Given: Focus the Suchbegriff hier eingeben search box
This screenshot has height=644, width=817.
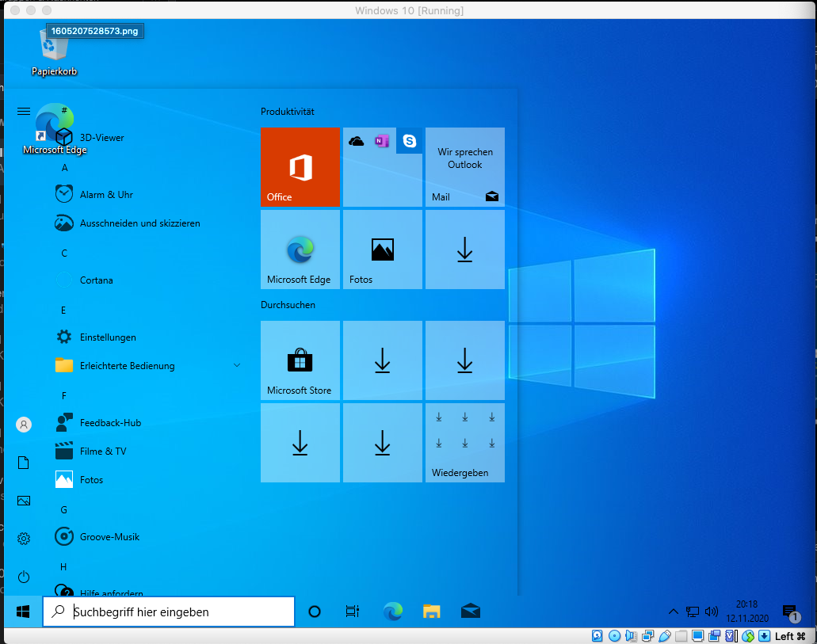Looking at the screenshot, I should click(169, 612).
